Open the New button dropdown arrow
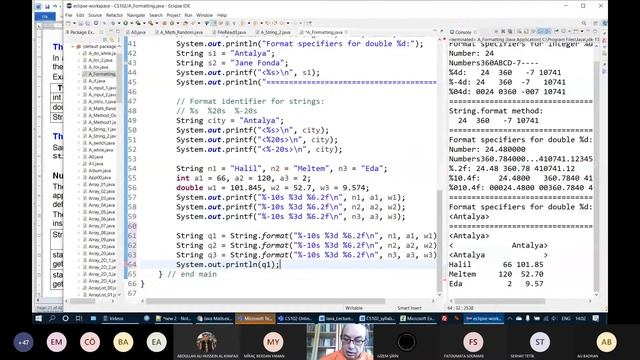 [73, 23]
